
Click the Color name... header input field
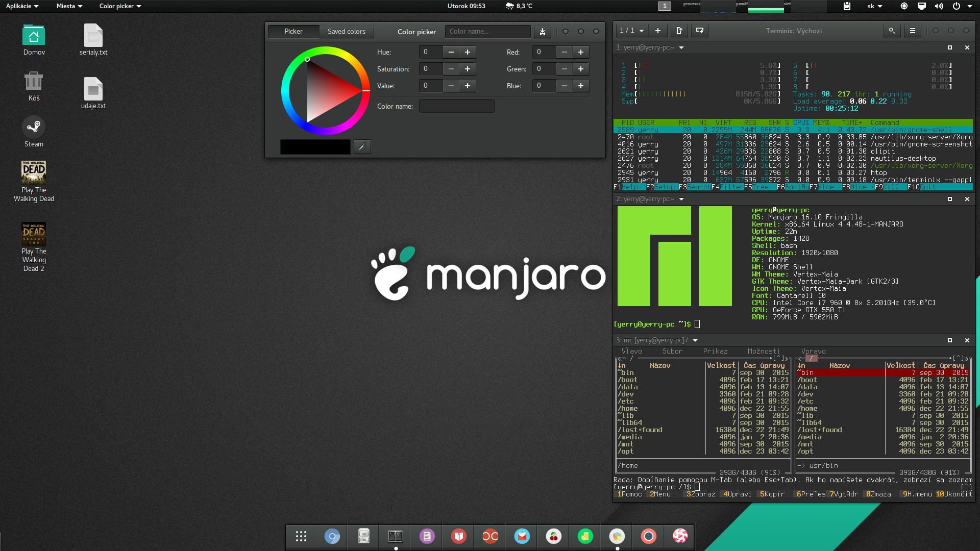(x=488, y=32)
